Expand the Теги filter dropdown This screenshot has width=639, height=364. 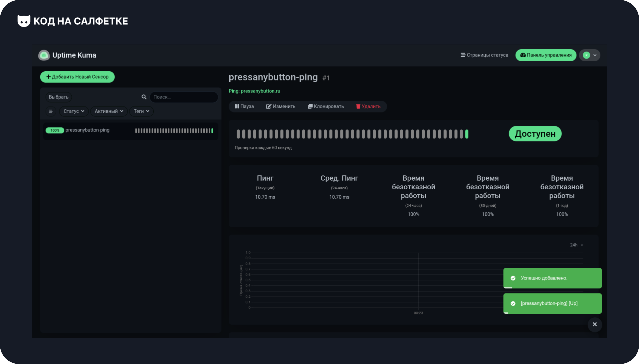[x=141, y=111]
